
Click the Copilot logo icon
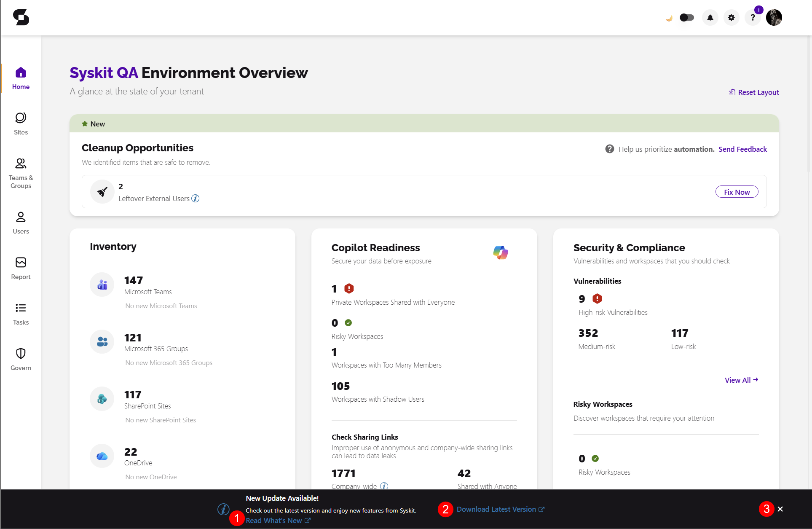coord(501,252)
